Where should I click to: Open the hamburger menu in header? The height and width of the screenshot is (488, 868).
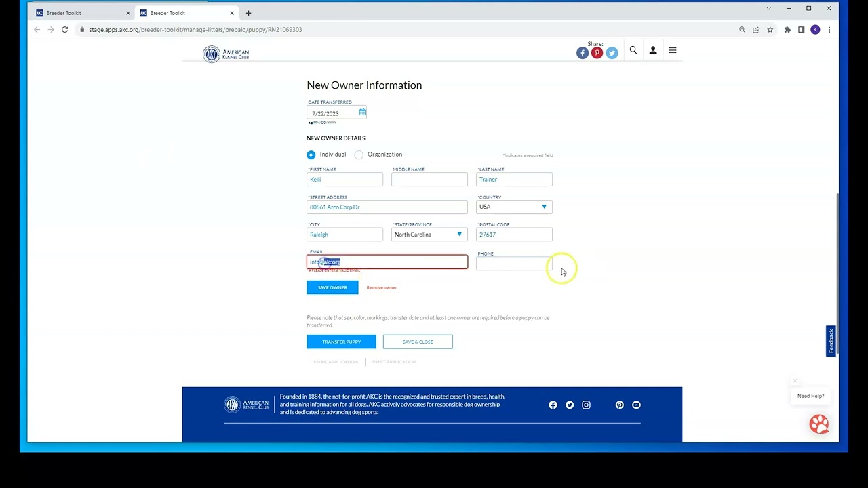coord(673,50)
